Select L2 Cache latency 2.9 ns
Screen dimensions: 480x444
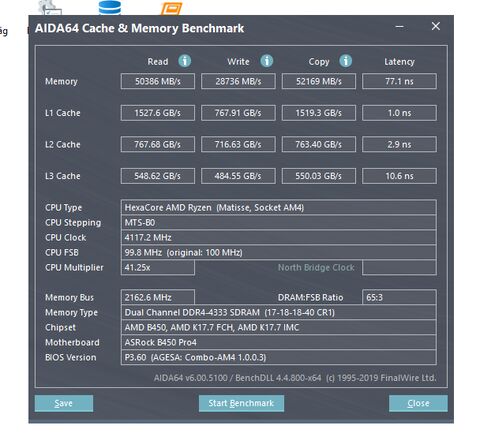(399, 144)
